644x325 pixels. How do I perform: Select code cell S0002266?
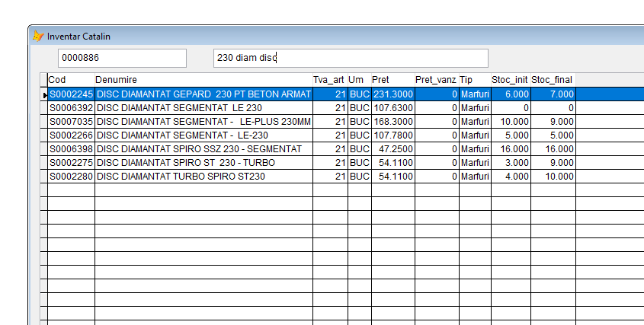[x=71, y=135]
